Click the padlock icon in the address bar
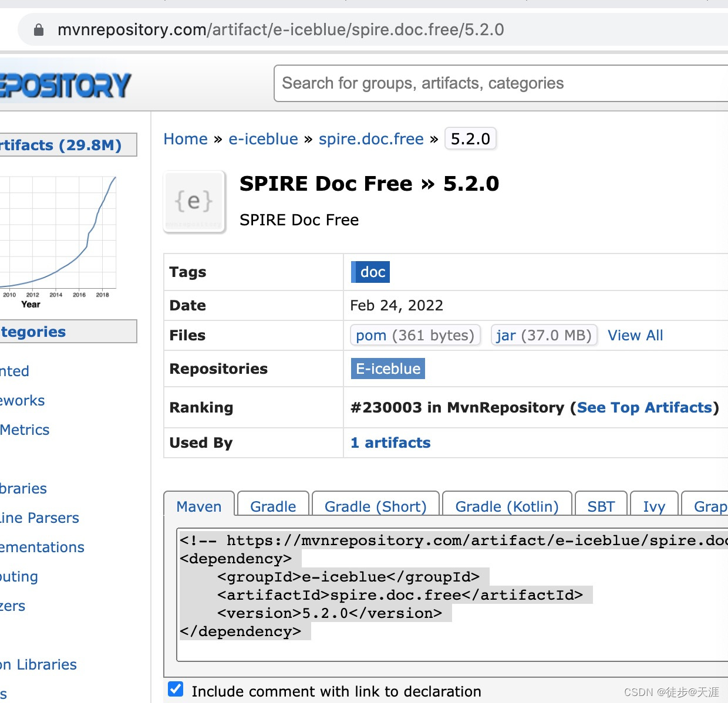 [38, 30]
